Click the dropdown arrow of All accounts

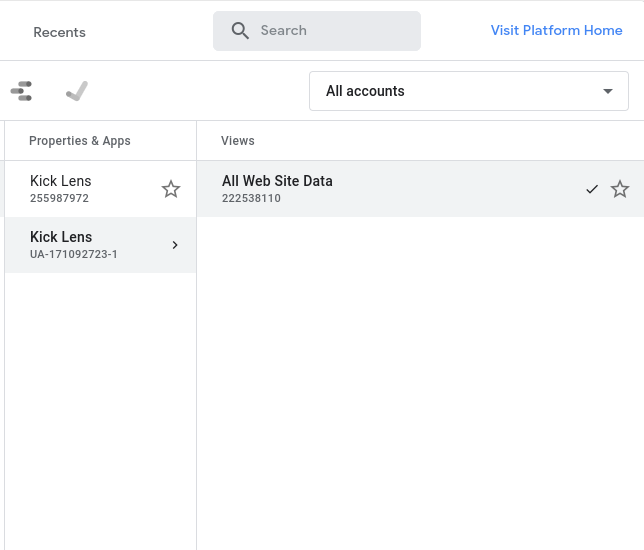[607, 91]
